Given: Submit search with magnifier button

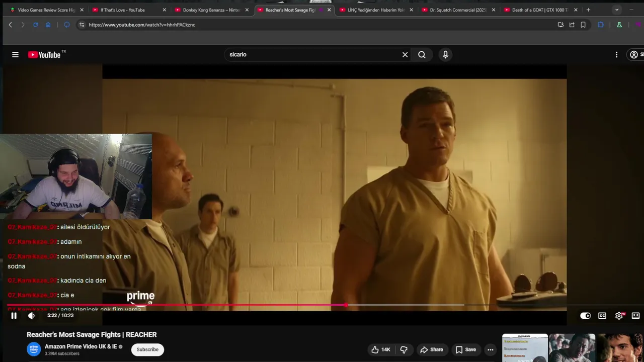Looking at the screenshot, I should click(x=422, y=55).
